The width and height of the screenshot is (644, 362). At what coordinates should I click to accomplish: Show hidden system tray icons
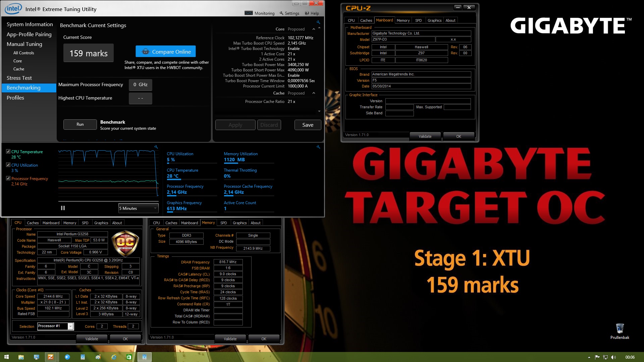(x=589, y=357)
